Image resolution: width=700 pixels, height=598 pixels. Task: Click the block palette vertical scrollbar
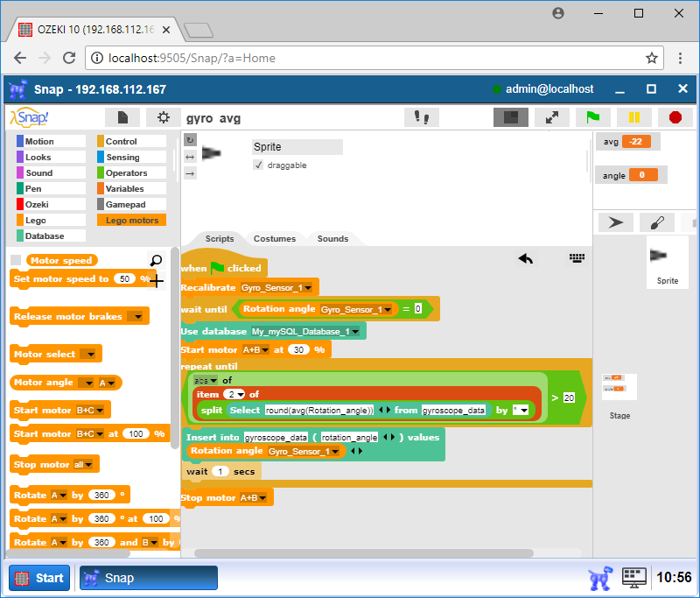pos(174,348)
